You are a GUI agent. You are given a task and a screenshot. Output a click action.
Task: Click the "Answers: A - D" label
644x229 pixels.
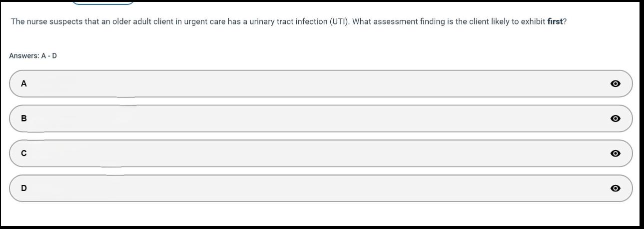[33, 56]
